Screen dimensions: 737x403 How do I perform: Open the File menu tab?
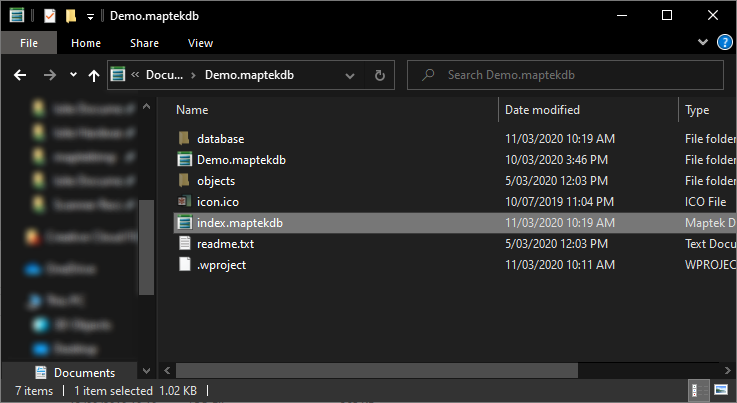[29, 43]
